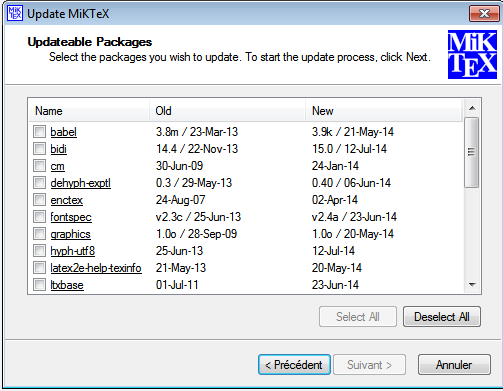Check the babel package checkbox
The width and height of the screenshot is (503, 391).
[39, 132]
